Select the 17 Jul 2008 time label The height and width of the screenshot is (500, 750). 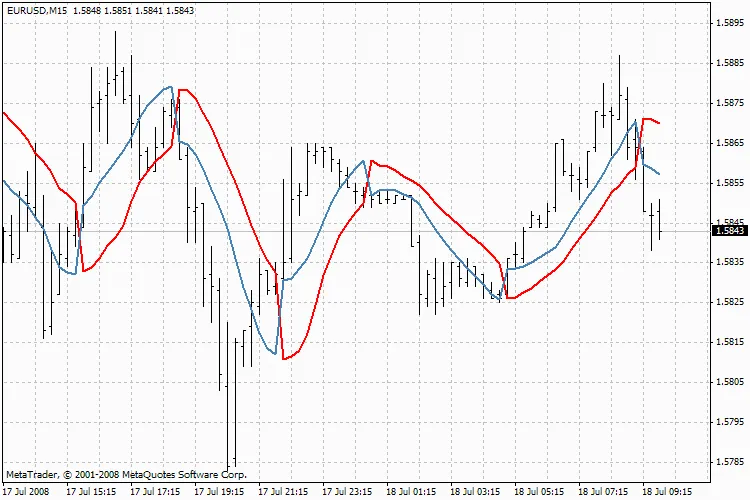[26, 492]
